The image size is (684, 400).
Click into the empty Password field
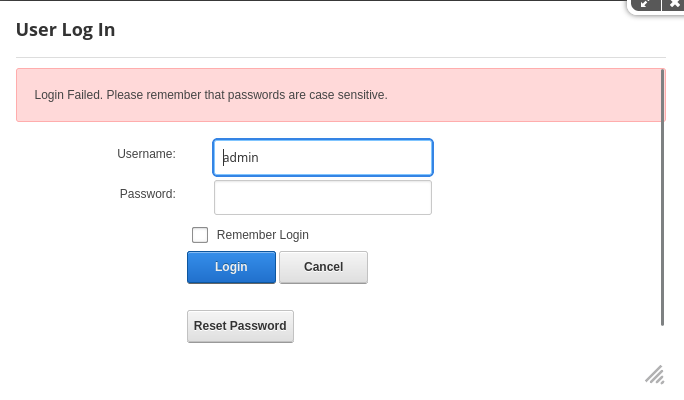click(x=323, y=197)
